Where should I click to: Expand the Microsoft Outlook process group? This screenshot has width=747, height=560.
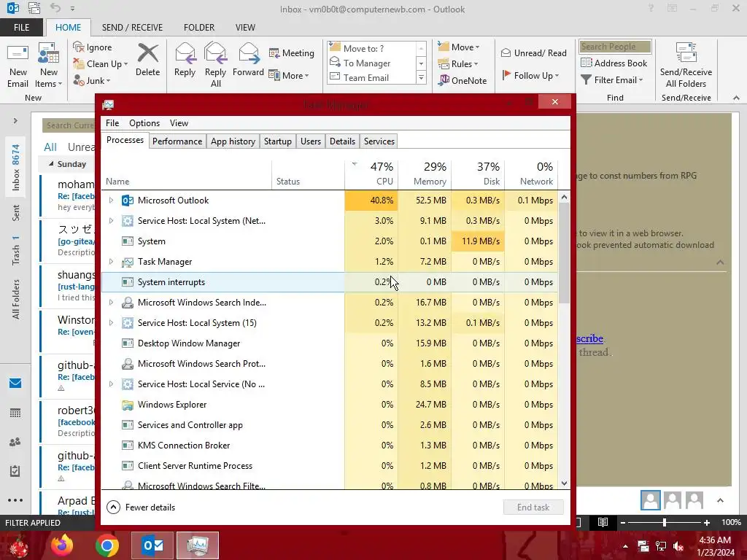click(111, 201)
